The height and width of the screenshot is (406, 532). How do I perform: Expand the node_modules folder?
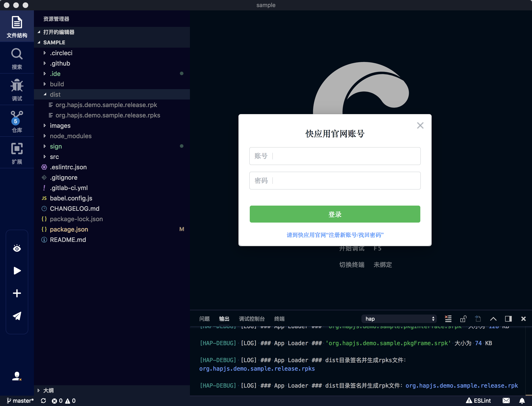point(112,136)
